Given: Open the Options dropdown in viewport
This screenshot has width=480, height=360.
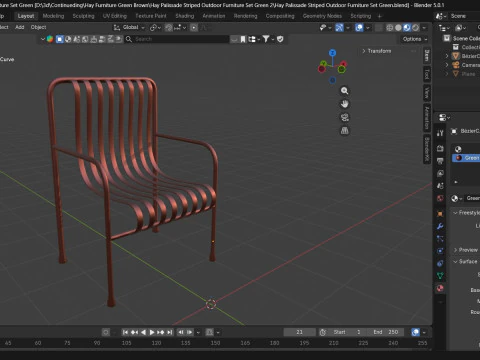Looking at the screenshot, I should 415,39.
